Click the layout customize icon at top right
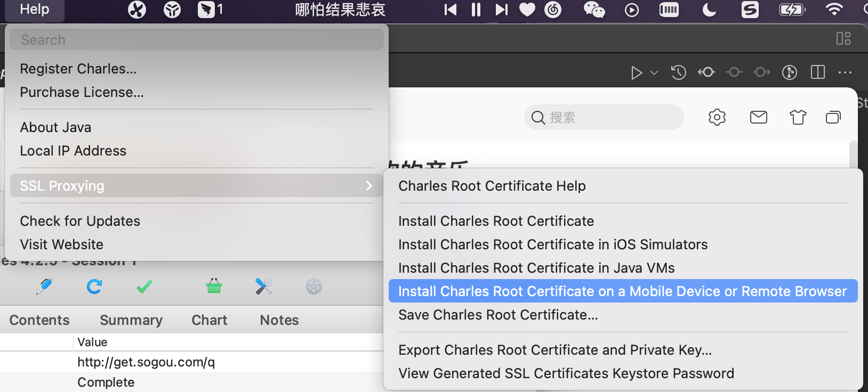This screenshot has height=392, width=868. [843, 38]
